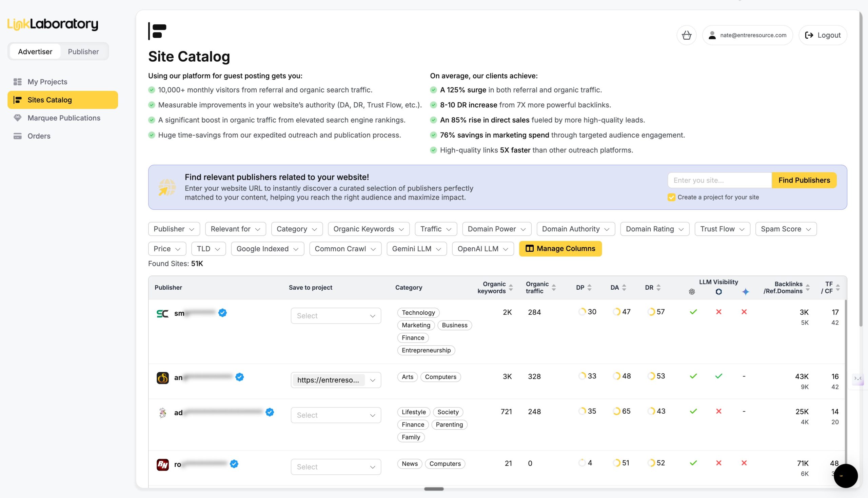This screenshot has height=498, width=868.
Task: Switch to Publisher mode toggle
Action: [83, 51]
